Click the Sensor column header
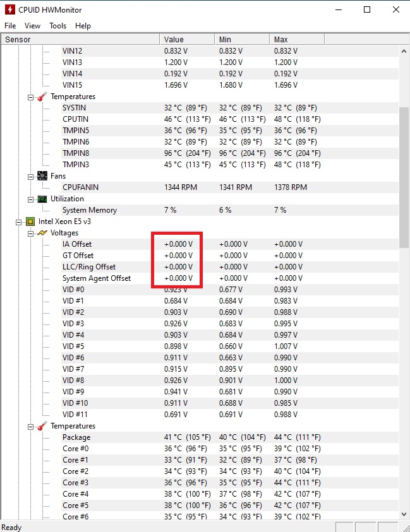 click(x=79, y=39)
